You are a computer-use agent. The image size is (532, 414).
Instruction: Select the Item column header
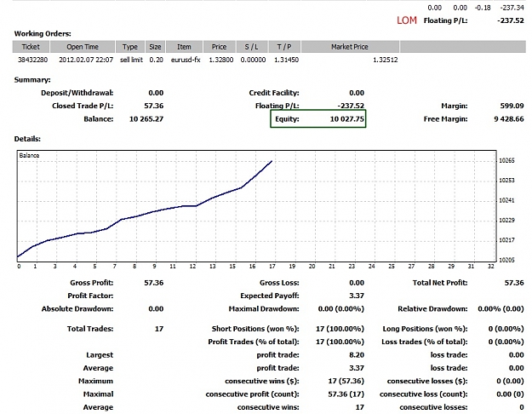[184, 47]
